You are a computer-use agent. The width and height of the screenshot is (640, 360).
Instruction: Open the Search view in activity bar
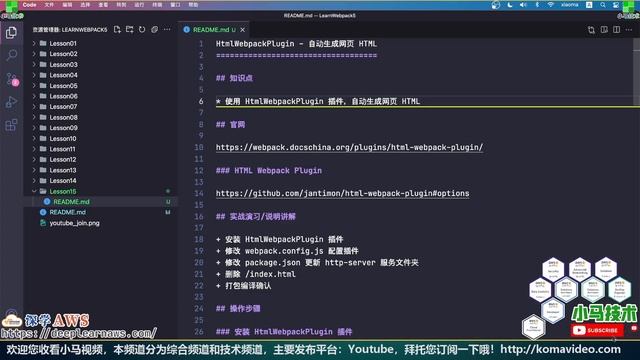point(11,55)
